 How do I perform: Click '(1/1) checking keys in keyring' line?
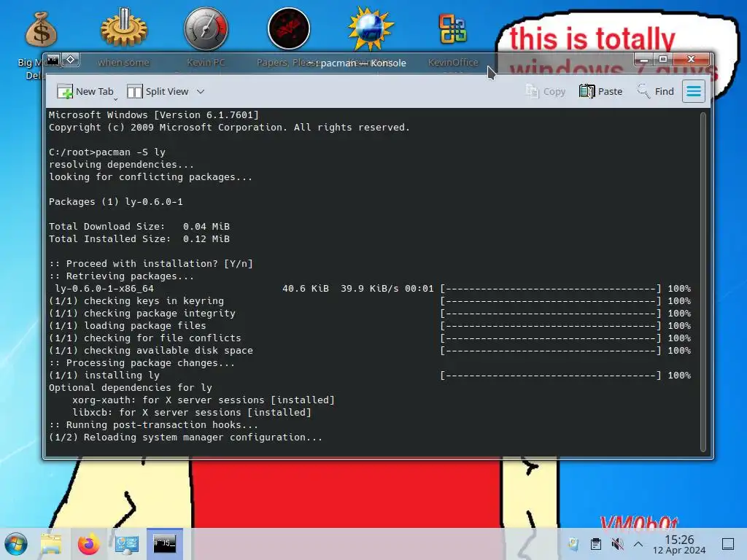click(136, 300)
